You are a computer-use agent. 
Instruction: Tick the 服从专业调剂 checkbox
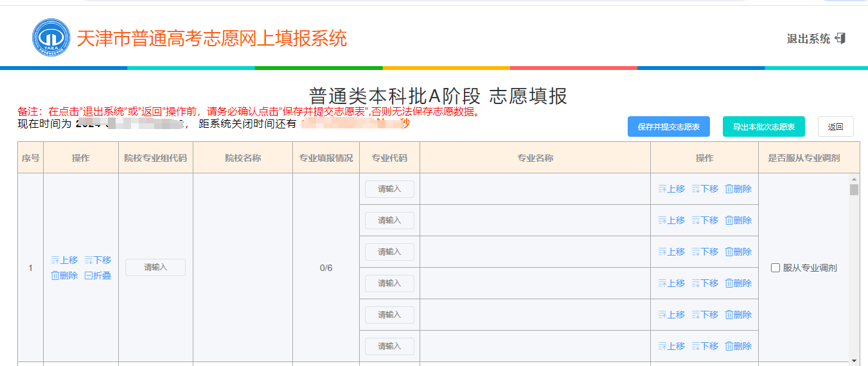coord(775,268)
